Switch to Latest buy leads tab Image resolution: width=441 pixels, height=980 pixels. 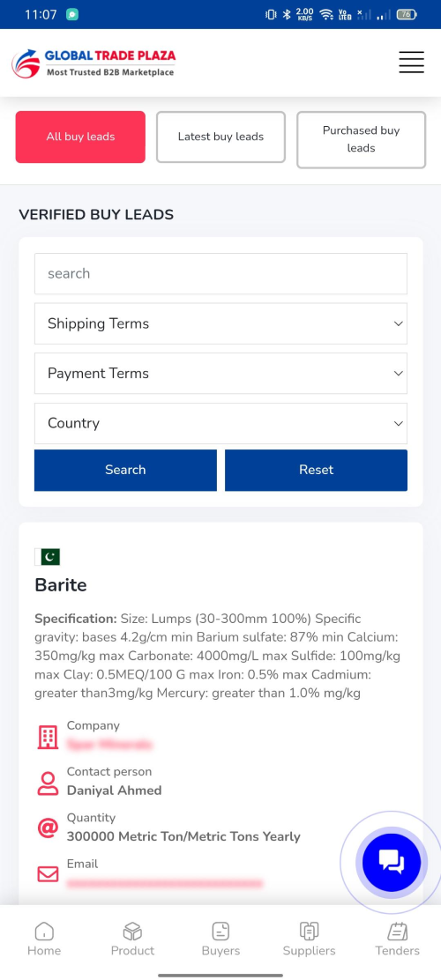coord(220,137)
